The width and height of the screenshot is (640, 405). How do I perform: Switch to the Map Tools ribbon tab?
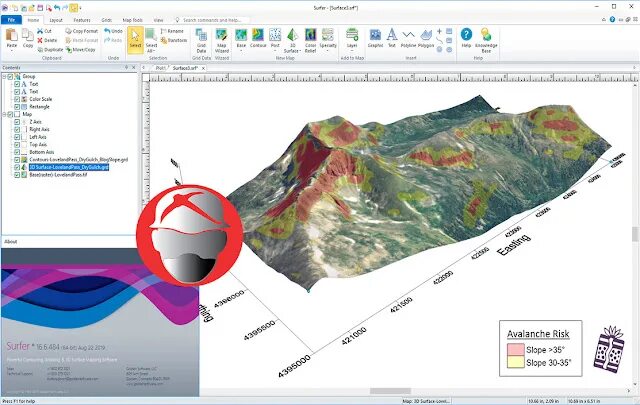pos(132,20)
